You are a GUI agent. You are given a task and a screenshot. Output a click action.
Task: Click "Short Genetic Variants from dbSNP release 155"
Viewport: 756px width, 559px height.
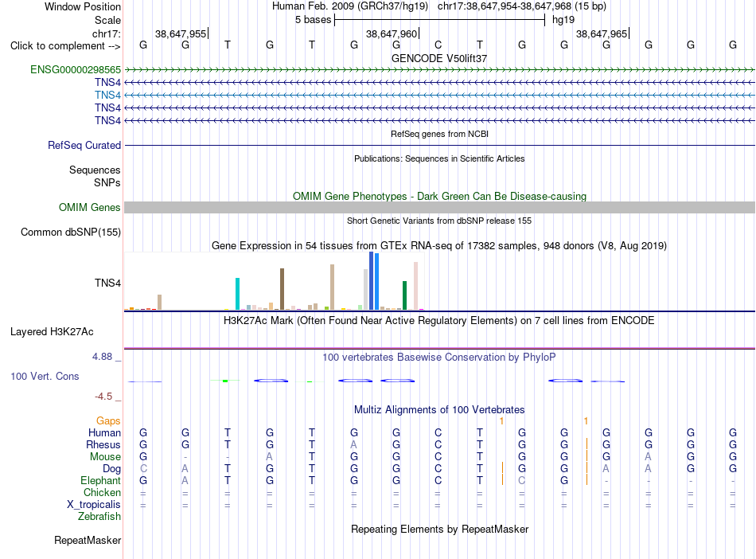point(439,221)
